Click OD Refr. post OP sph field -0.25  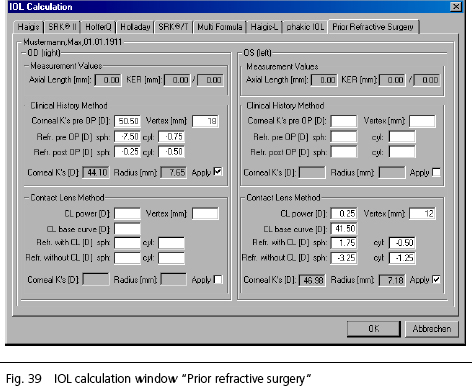tap(127, 152)
